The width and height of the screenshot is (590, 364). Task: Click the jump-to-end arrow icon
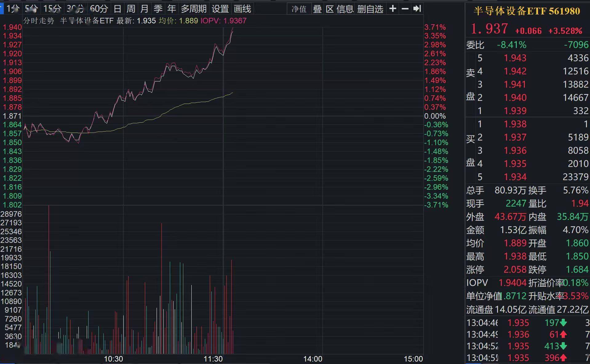click(417, 9)
